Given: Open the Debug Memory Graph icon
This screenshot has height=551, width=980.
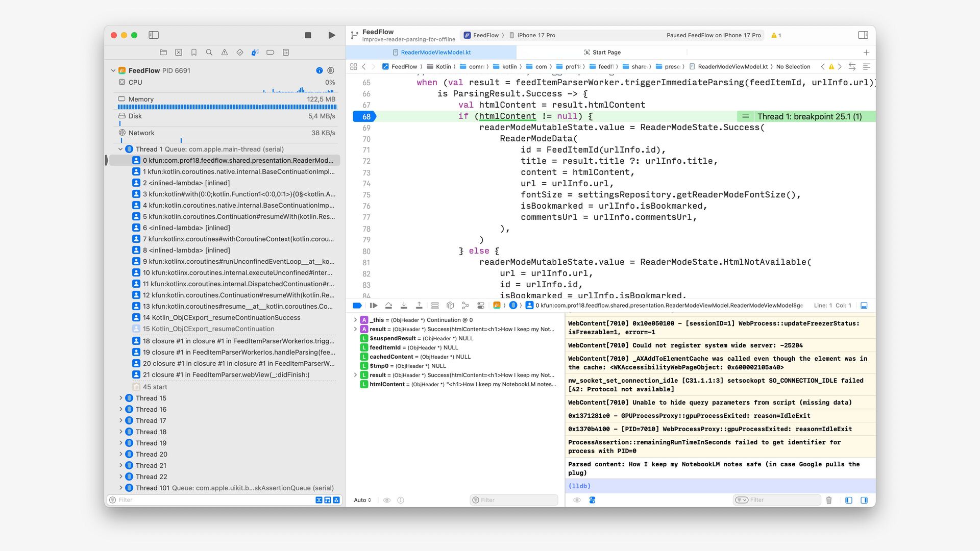Looking at the screenshot, I should point(465,306).
